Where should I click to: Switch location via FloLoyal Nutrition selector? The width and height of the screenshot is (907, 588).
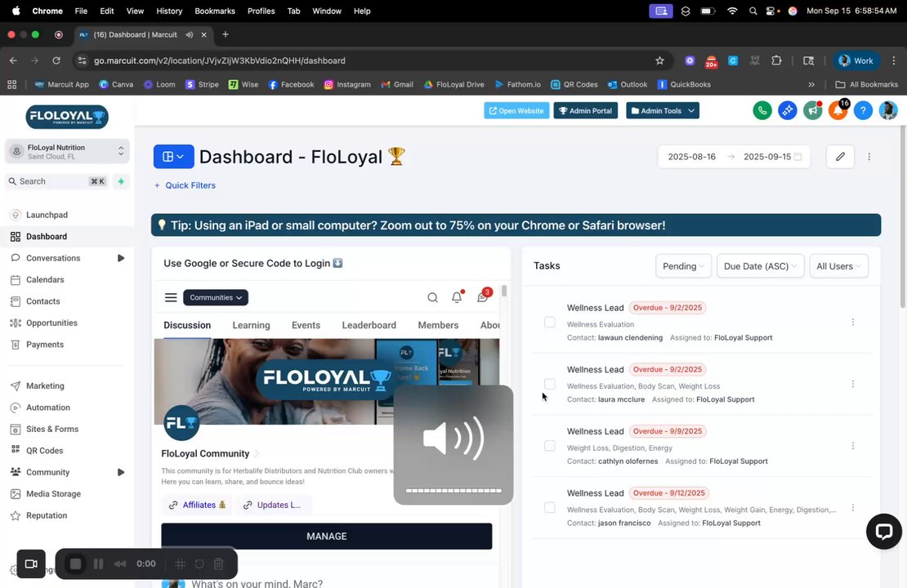tap(67, 151)
